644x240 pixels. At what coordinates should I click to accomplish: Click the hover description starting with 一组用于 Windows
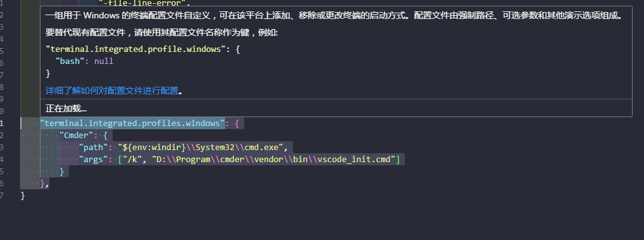(333, 16)
